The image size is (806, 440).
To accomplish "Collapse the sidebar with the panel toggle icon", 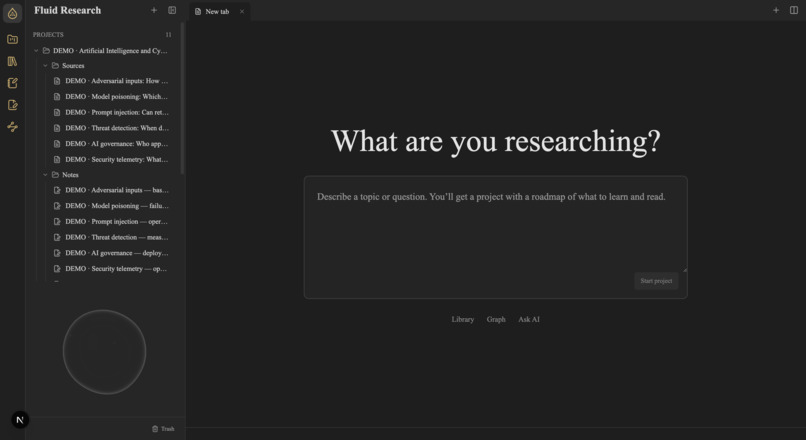I will pos(172,10).
